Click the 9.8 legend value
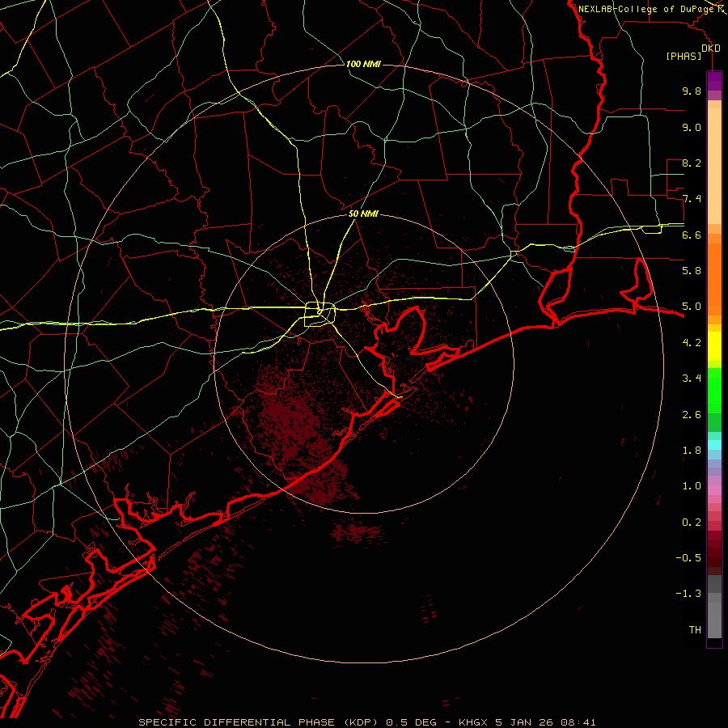This screenshot has width=728, height=728. point(692,91)
